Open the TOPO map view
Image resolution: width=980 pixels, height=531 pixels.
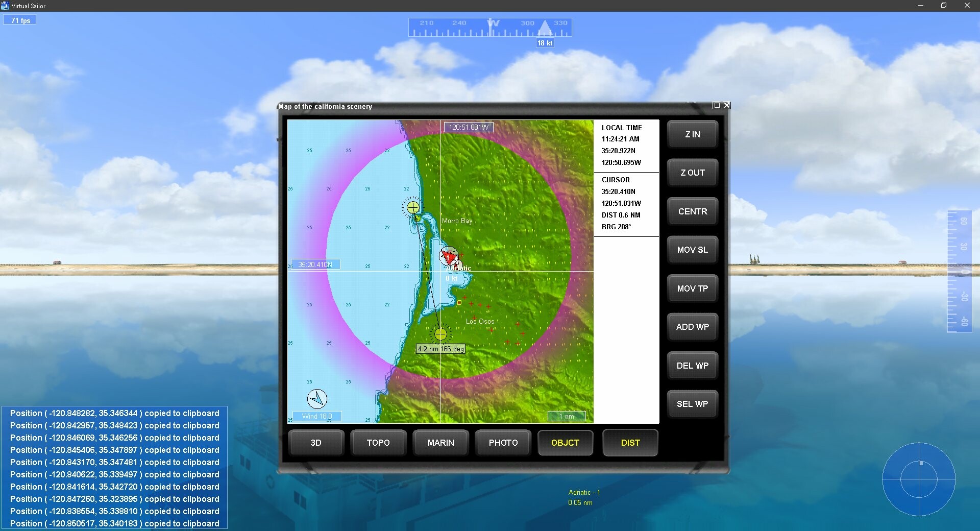[378, 443]
